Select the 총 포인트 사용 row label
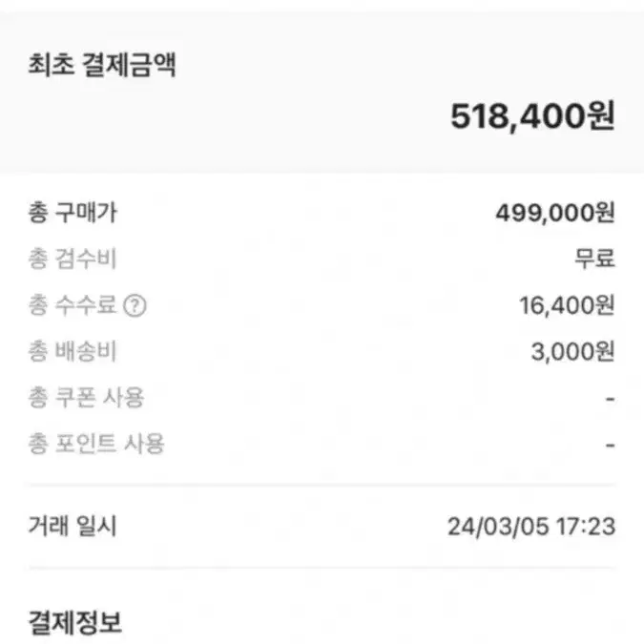The width and height of the screenshot is (644, 644). [x=96, y=445]
